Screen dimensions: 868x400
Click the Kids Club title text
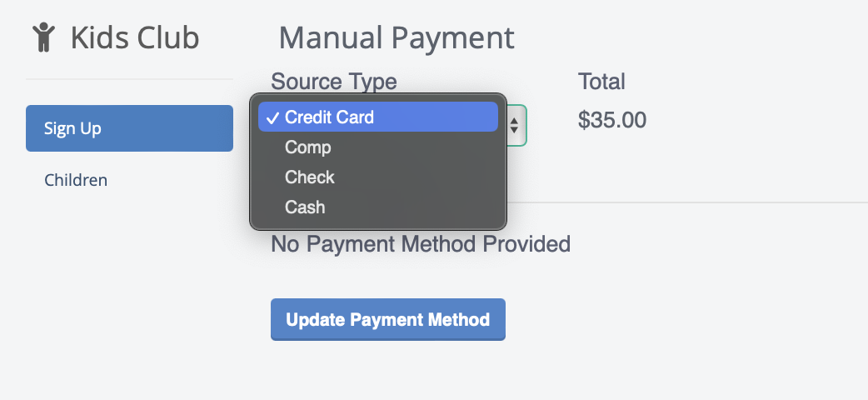pos(134,37)
